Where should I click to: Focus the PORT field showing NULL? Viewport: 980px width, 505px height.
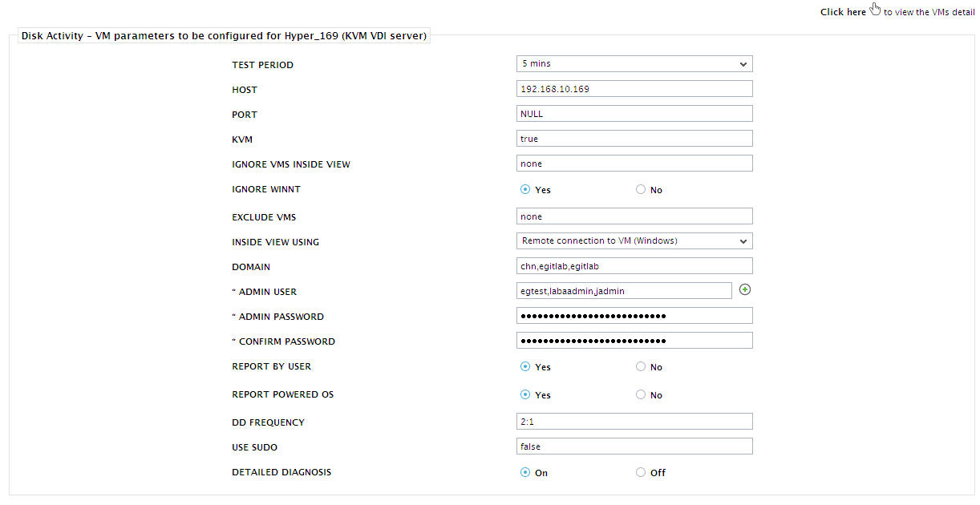coord(634,114)
